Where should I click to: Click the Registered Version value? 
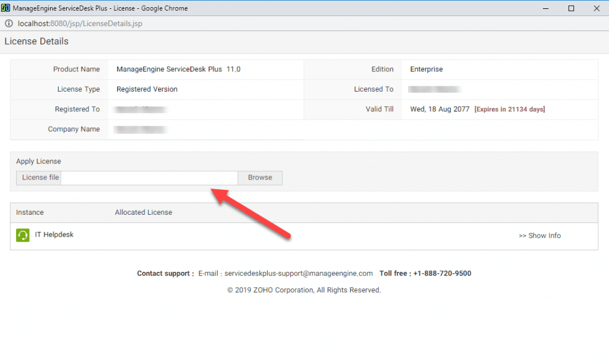[147, 89]
